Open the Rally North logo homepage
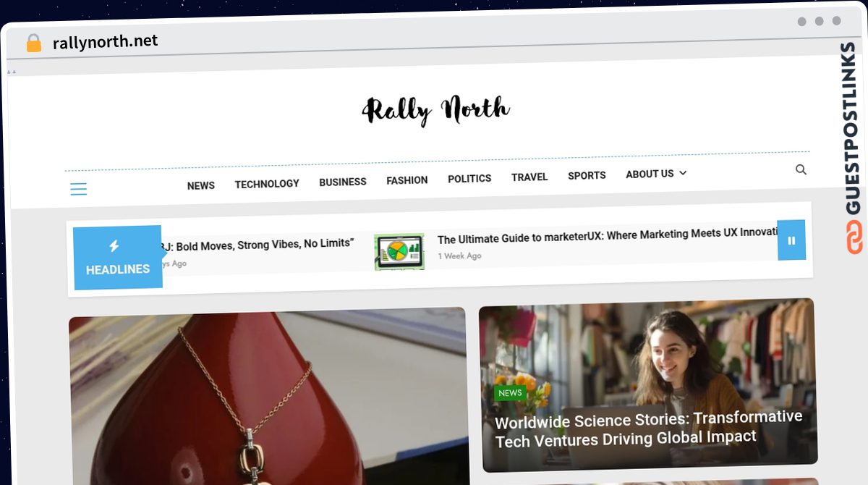Image resolution: width=868 pixels, height=485 pixels. tap(435, 111)
